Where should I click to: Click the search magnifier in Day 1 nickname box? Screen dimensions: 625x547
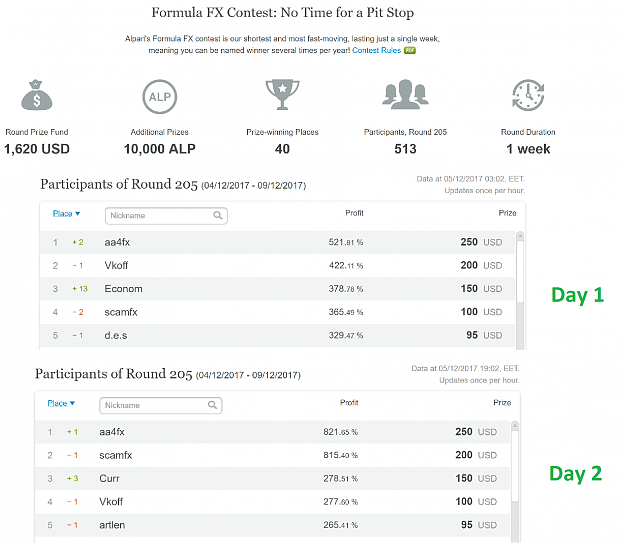pyautogui.click(x=218, y=215)
